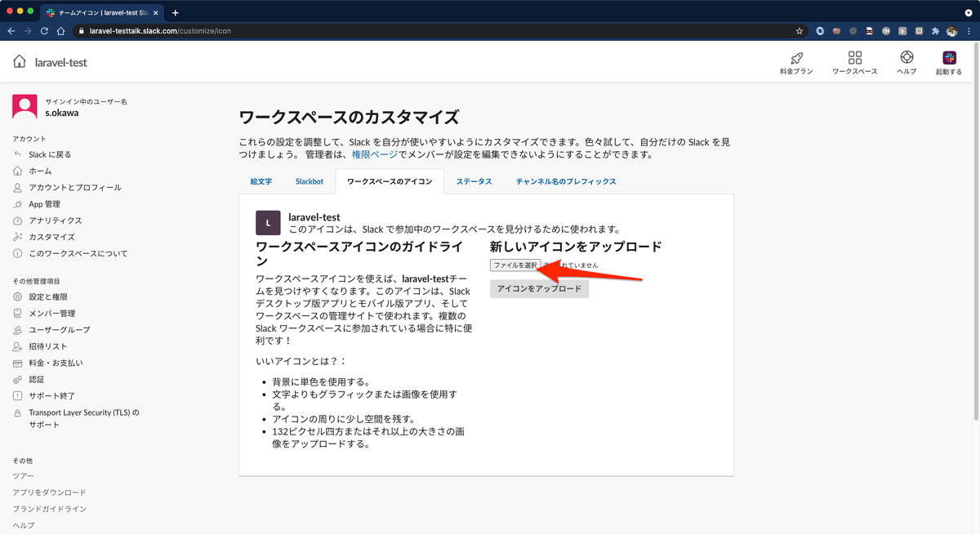The image size is (980, 535).
Task: Switch to the 絵文字 tab
Action: pyautogui.click(x=260, y=181)
